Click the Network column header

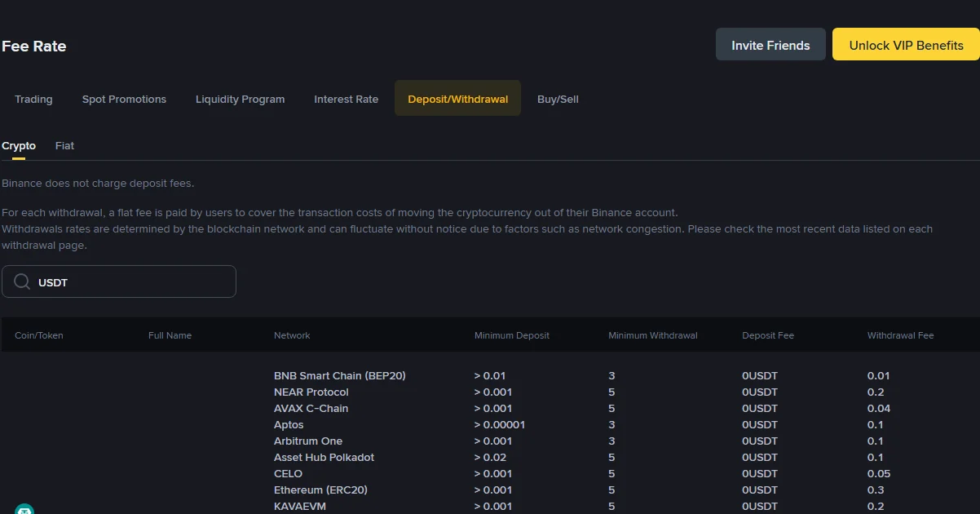tap(292, 335)
